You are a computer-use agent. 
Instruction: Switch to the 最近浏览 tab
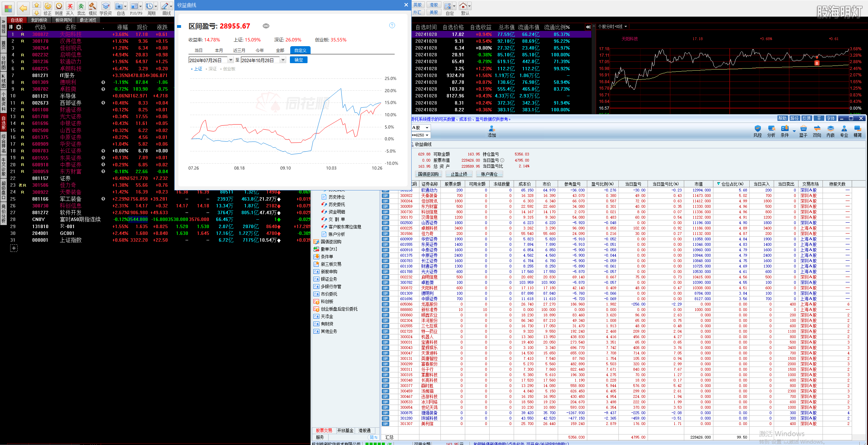pyautogui.click(x=88, y=20)
